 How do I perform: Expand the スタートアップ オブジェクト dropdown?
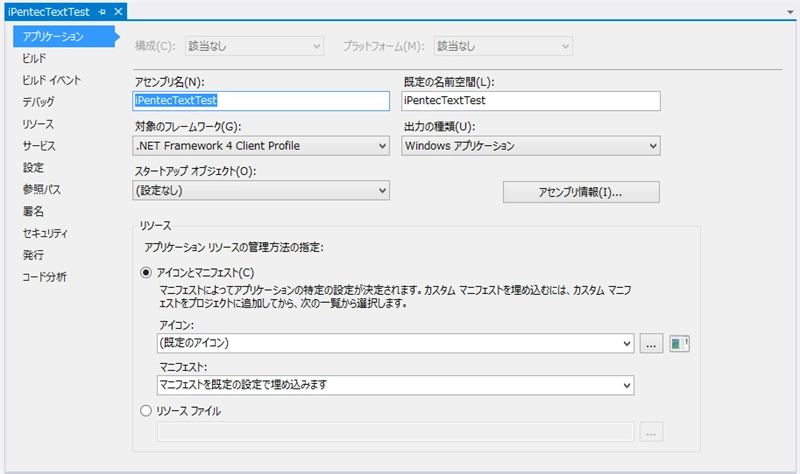[261, 190]
